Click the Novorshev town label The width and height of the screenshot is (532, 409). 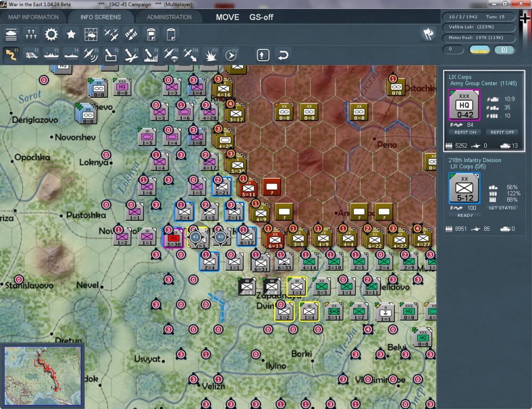coord(75,138)
